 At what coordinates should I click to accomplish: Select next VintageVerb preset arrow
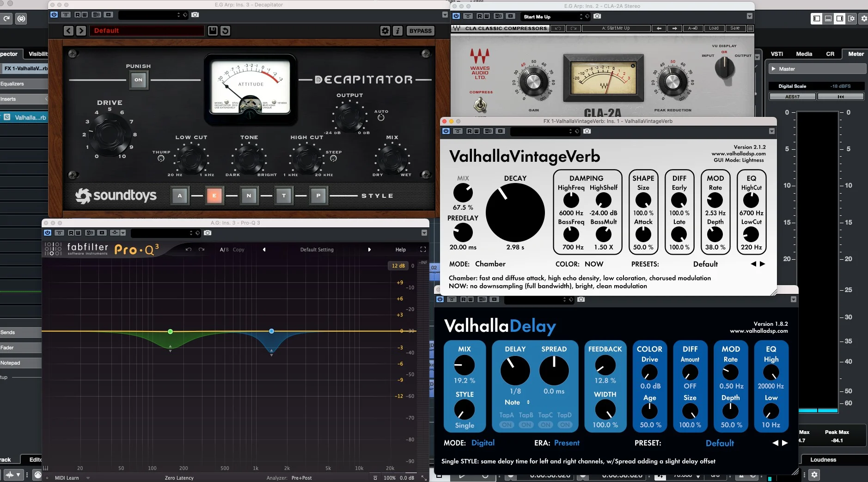coord(763,264)
